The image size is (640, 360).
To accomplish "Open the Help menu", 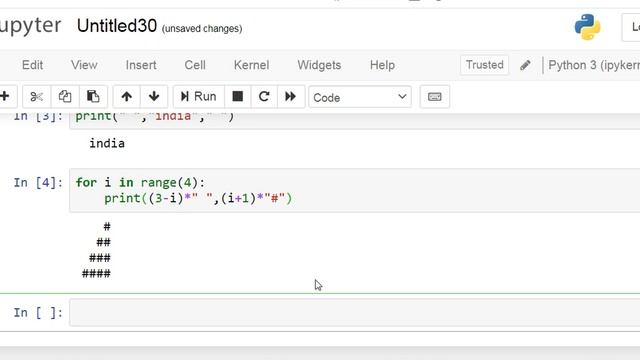I will [x=382, y=65].
